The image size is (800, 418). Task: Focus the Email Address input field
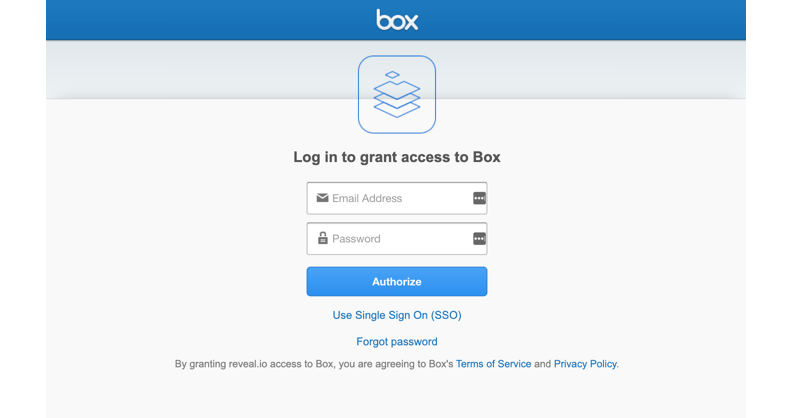click(x=397, y=198)
